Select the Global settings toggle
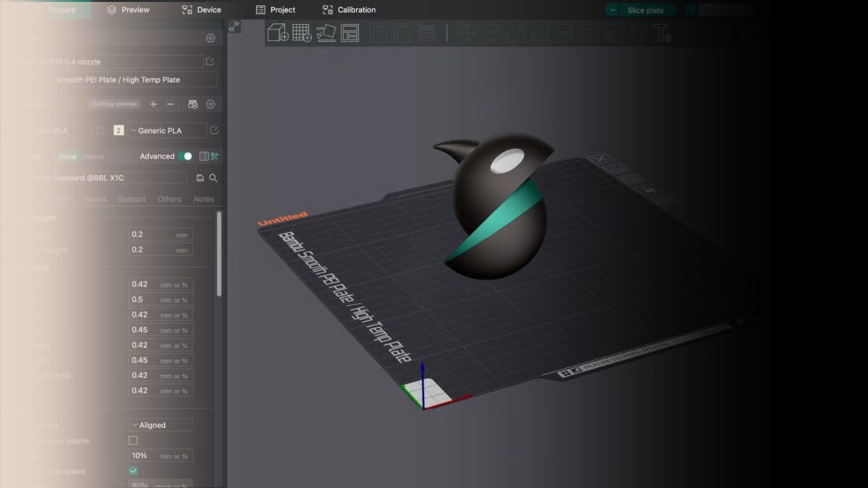 click(67, 156)
